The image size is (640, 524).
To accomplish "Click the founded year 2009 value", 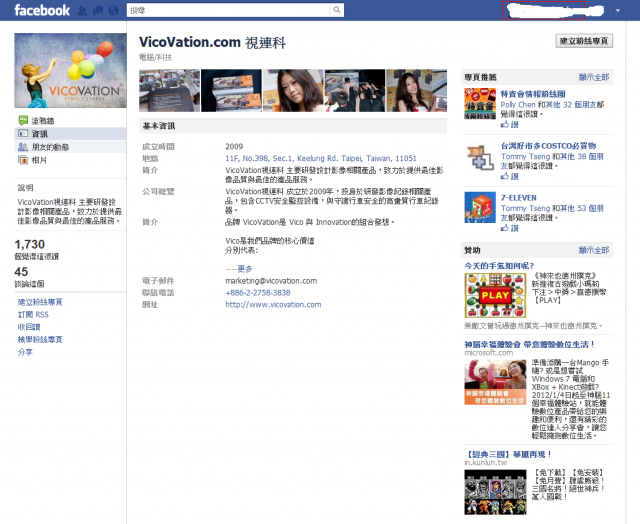I will 234,147.
